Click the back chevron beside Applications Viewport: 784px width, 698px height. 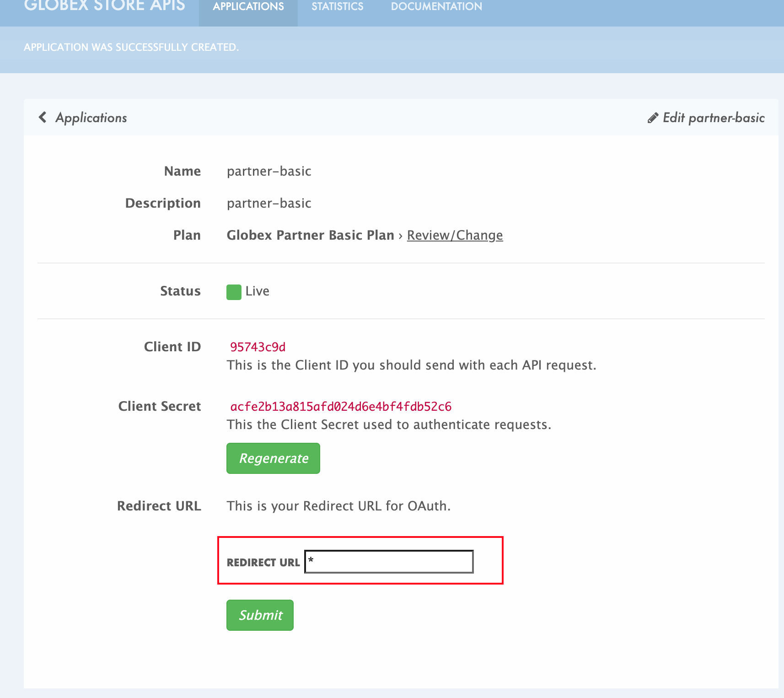click(x=43, y=118)
